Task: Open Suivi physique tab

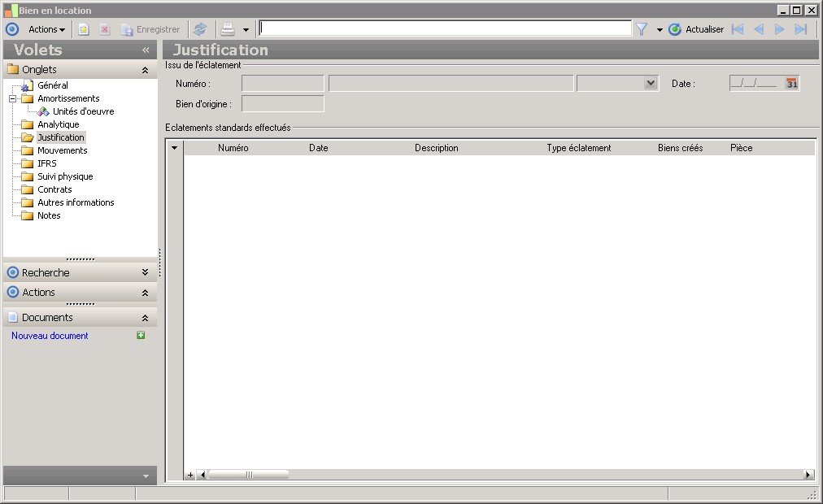Action: (65, 176)
